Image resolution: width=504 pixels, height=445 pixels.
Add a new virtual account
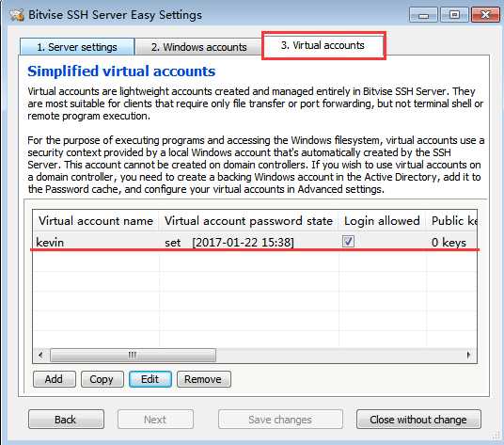(55, 379)
